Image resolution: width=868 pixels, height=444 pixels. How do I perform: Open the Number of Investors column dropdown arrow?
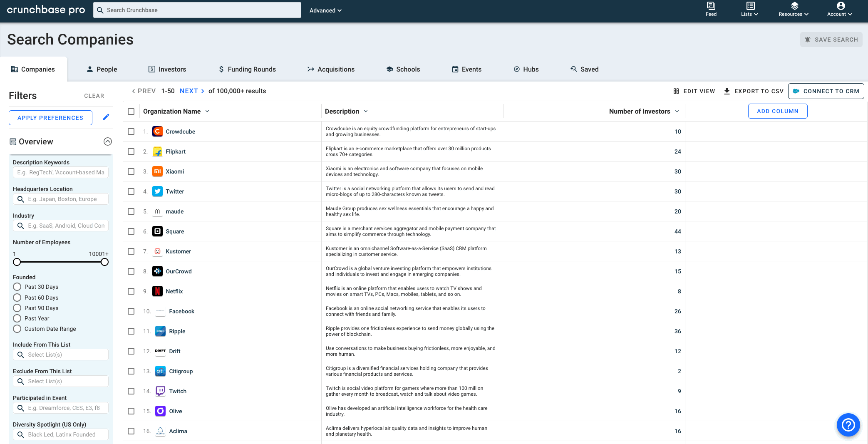pos(677,111)
